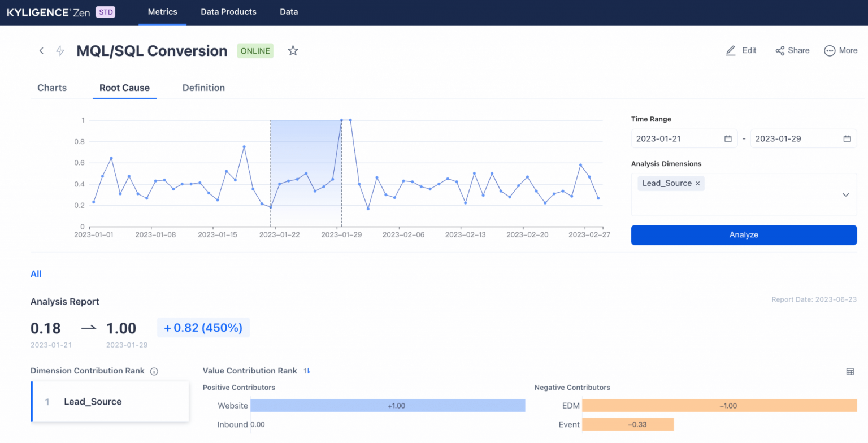Click the info icon next to Dimension Contribution Rank
The height and width of the screenshot is (443, 868).
tap(154, 371)
